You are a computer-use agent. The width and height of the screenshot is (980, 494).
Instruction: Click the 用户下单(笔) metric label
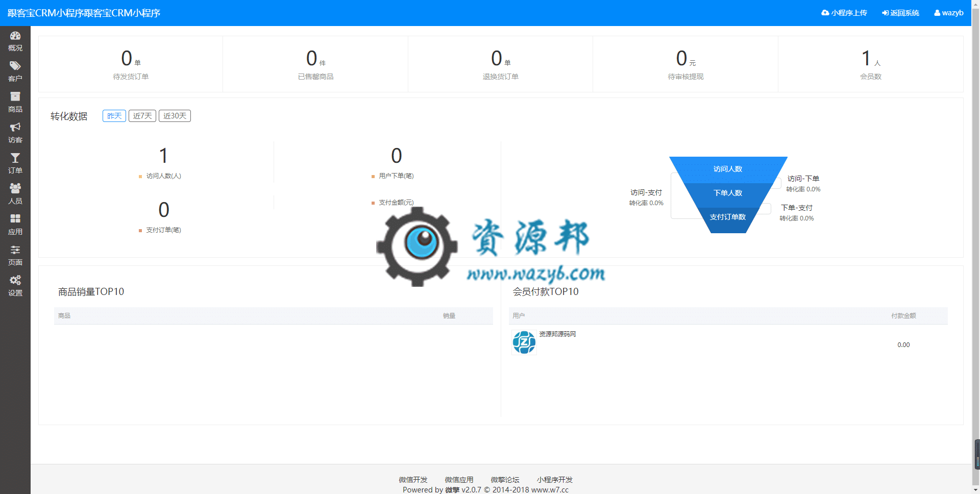(x=396, y=176)
